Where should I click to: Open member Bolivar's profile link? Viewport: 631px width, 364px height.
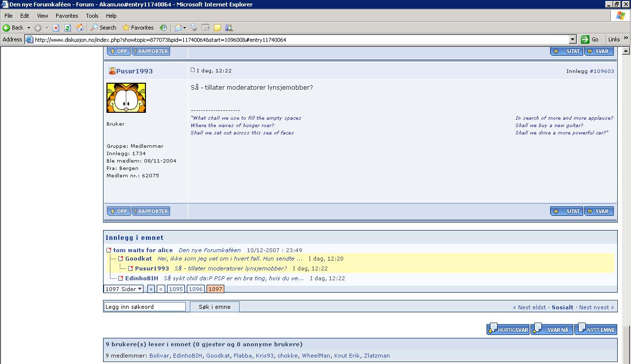pos(159,356)
